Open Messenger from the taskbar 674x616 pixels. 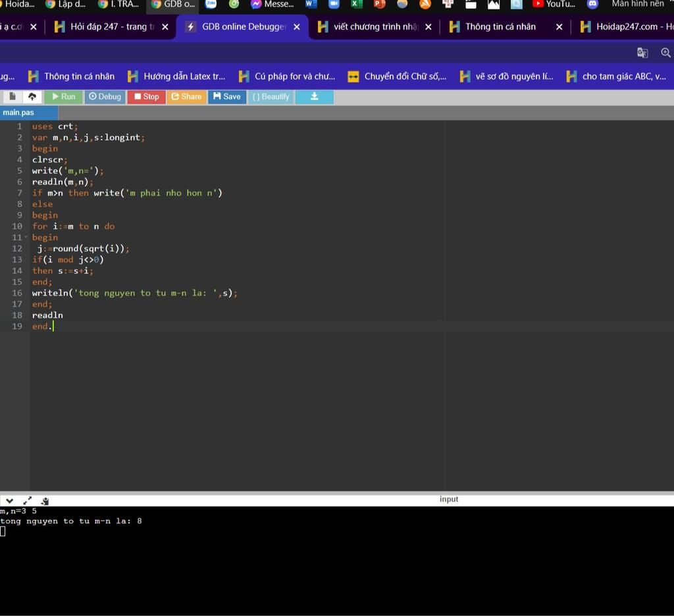273,4
